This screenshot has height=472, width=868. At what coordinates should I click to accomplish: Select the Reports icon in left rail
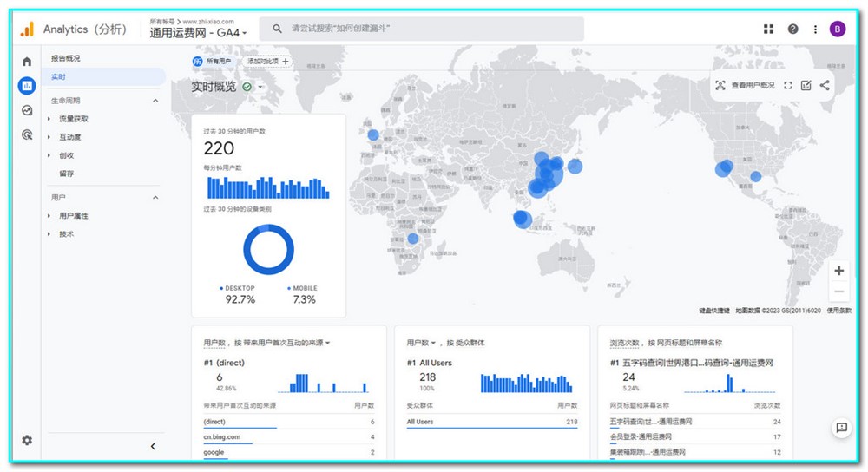[x=27, y=85]
